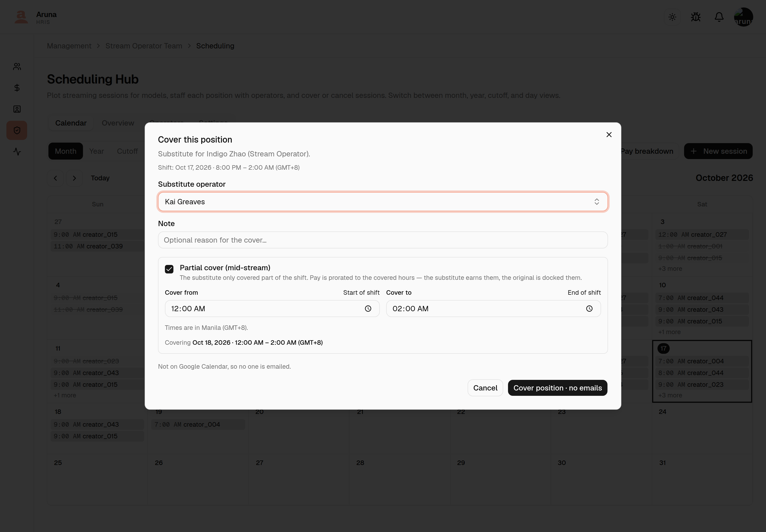Click the Note input field
Screen dimensions: 766x532
[383, 240]
